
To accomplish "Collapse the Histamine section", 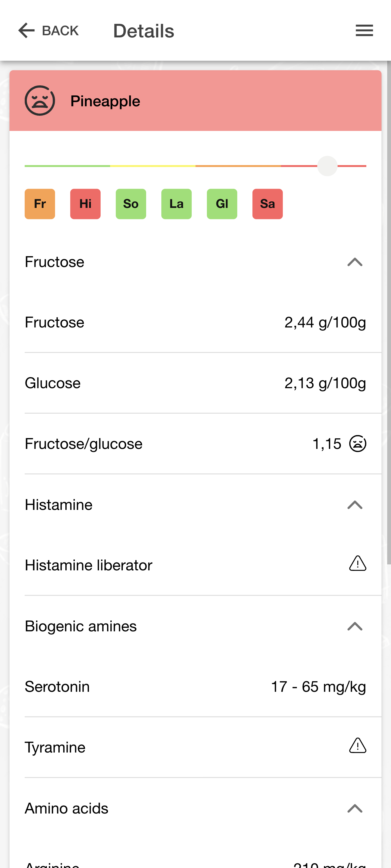I will (355, 504).
